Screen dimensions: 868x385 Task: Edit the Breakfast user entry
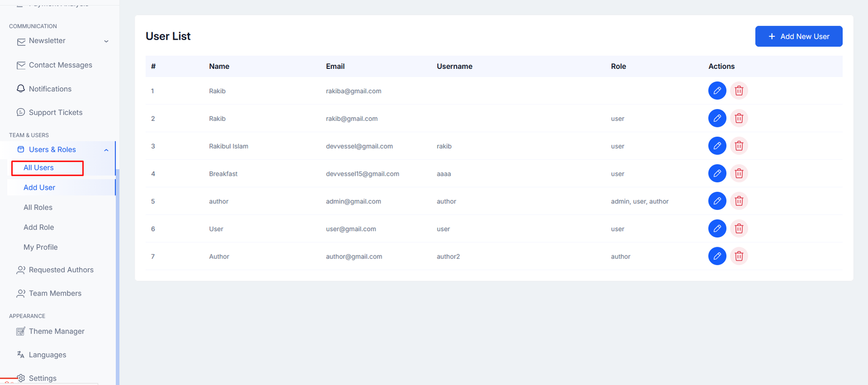coord(717,174)
